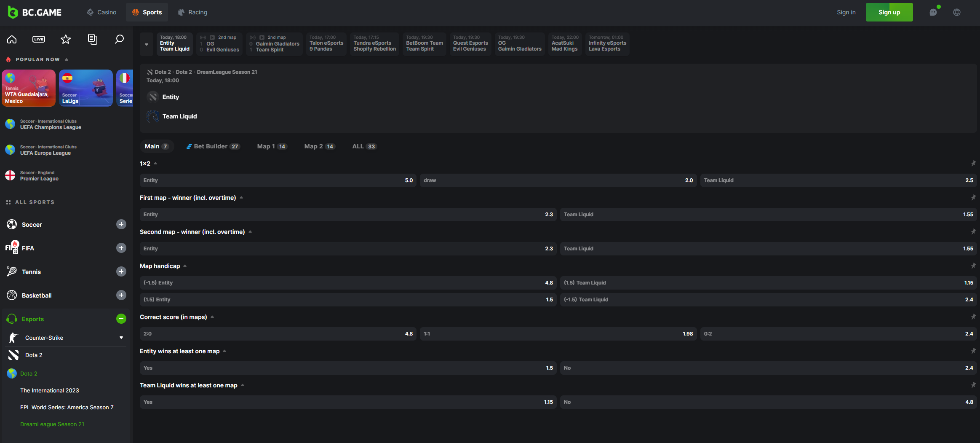Open the bet slip icon
980x443 pixels.
click(x=93, y=39)
